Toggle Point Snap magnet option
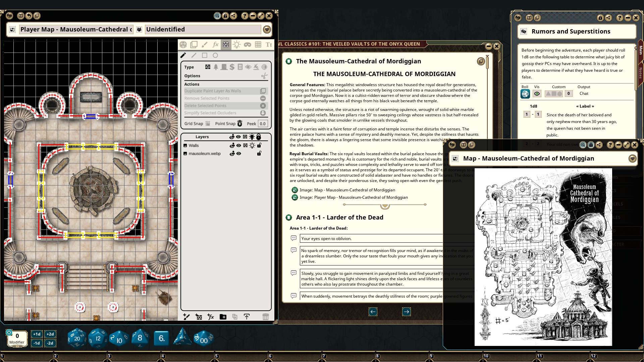Viewport: 644px width, 362px height. point(240,124)
